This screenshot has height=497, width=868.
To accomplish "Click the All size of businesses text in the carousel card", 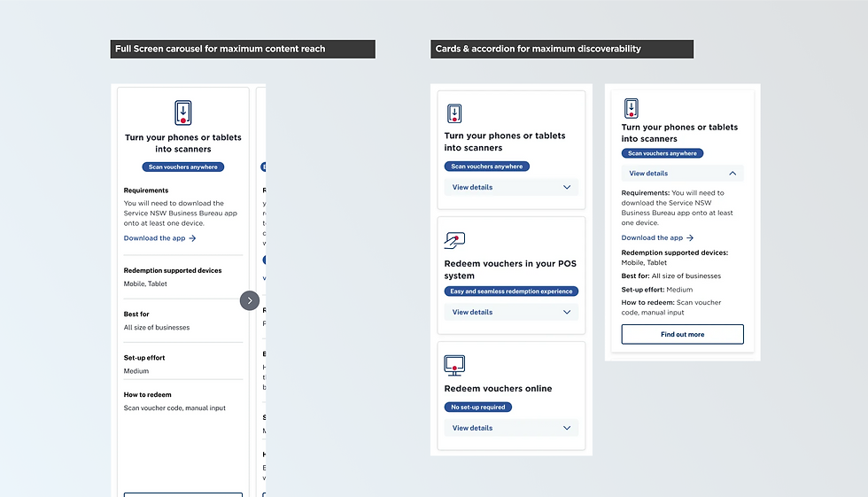I will pyautogui.click(x=156, y=328).
